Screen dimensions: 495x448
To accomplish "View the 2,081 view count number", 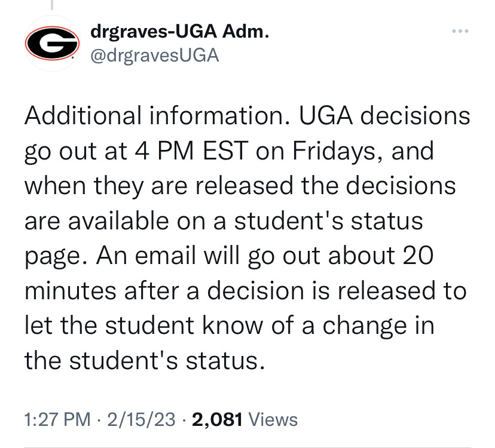I will click(x=217, y=419).
